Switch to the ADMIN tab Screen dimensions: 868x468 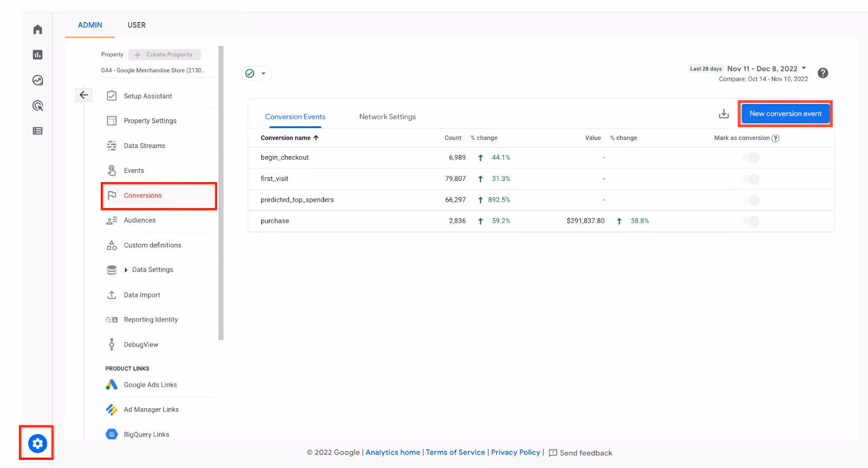90,25
